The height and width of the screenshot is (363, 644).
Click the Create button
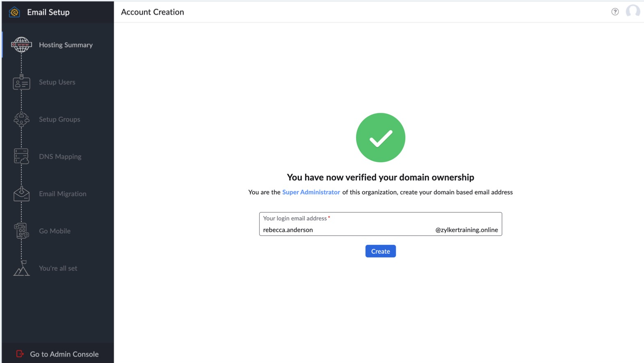coord(380,251)
